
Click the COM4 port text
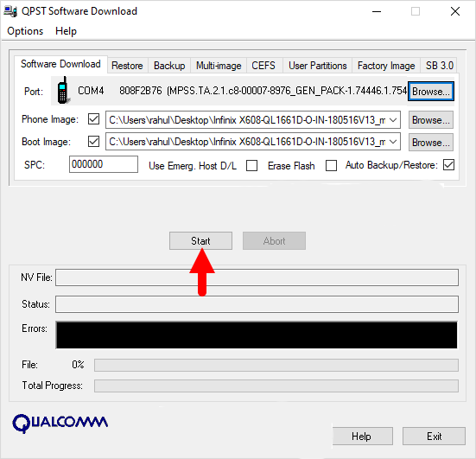tap(91, 91)
